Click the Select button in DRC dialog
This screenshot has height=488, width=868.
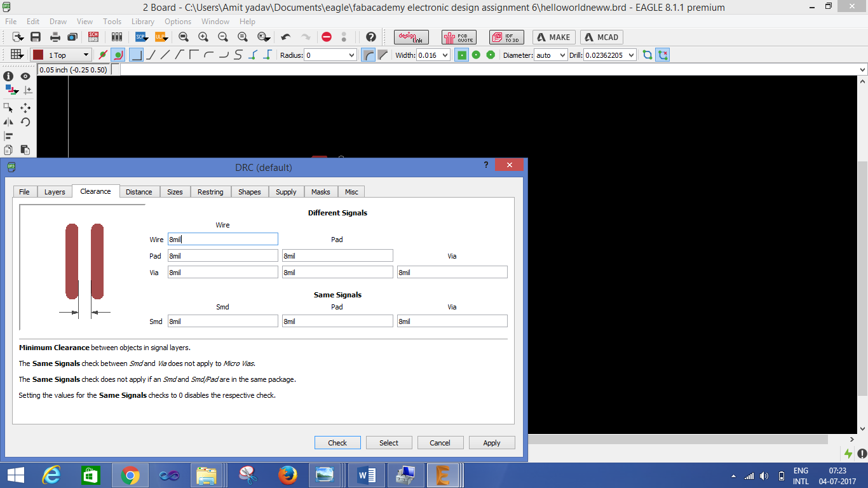[389, 443]
